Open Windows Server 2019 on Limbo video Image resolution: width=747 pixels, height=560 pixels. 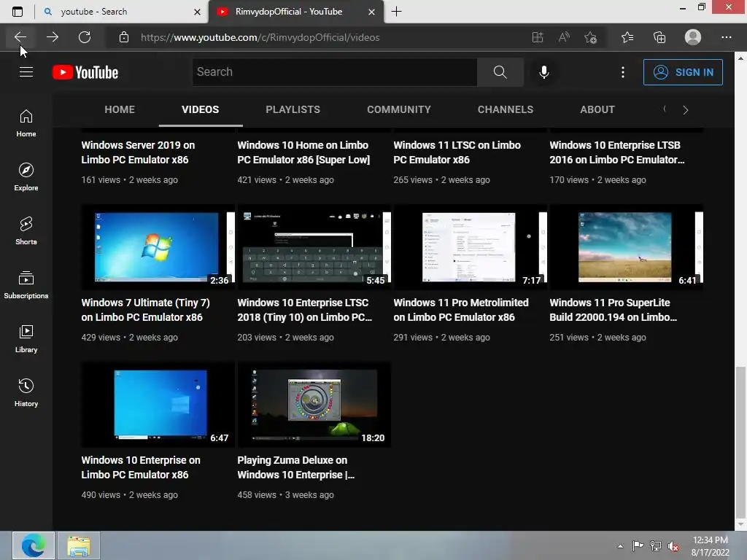[x=138, y=152]
